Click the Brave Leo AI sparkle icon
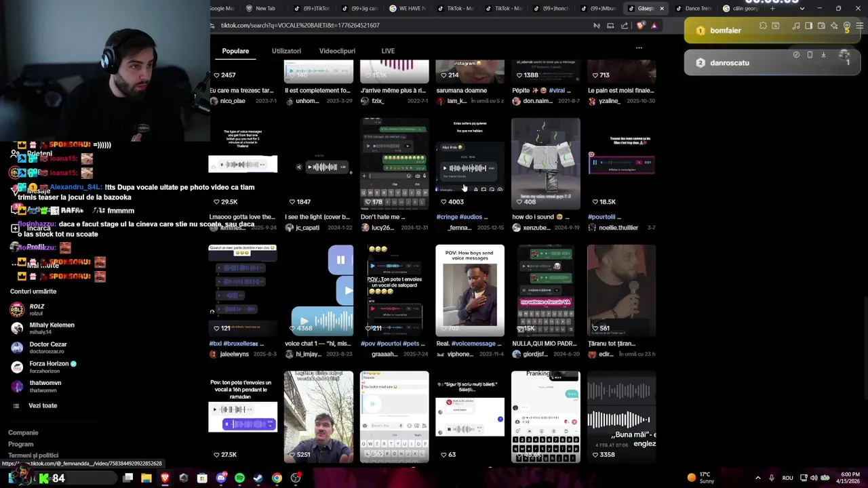 click(834, 26)
